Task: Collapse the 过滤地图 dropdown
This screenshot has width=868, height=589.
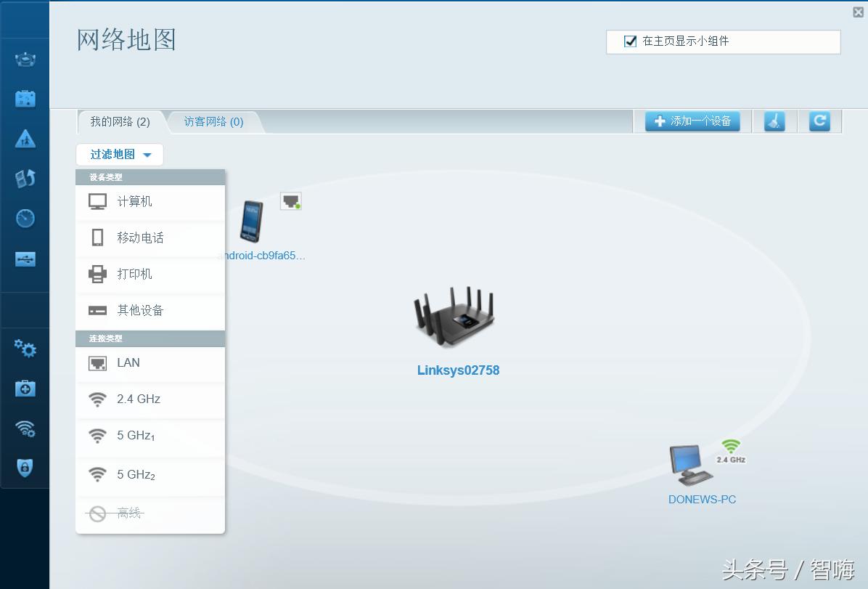Action: pos(120,155)
